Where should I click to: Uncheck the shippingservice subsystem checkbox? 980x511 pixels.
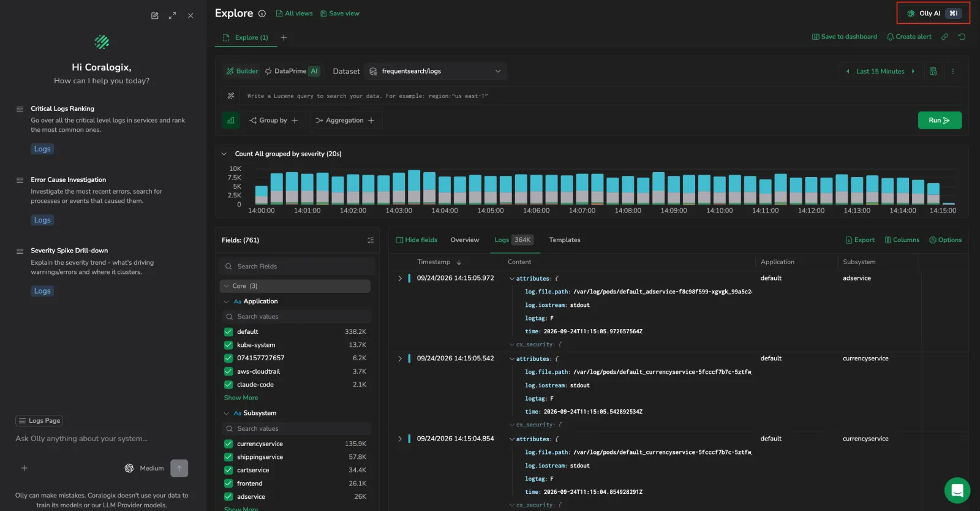pos(228,457)
